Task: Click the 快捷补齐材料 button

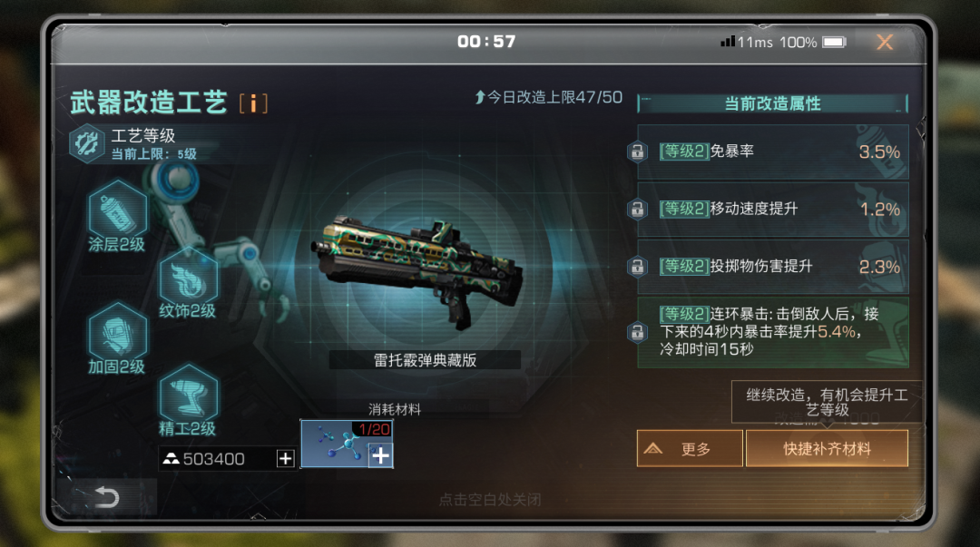Action: 827,448
